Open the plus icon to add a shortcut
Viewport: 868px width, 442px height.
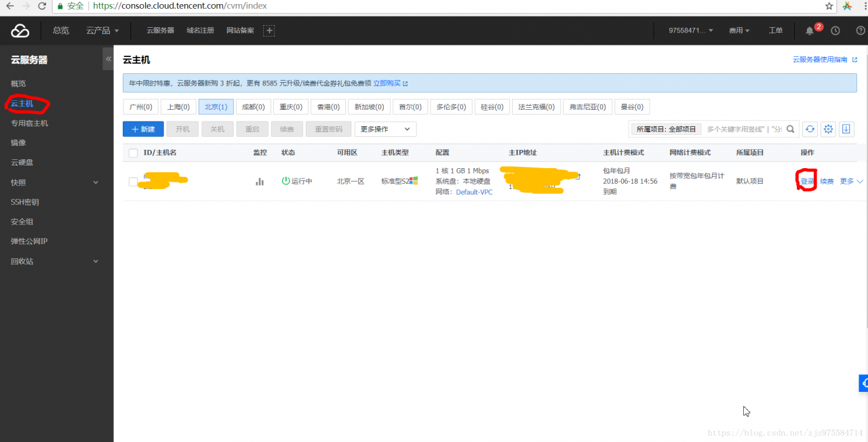coord(269,31)
